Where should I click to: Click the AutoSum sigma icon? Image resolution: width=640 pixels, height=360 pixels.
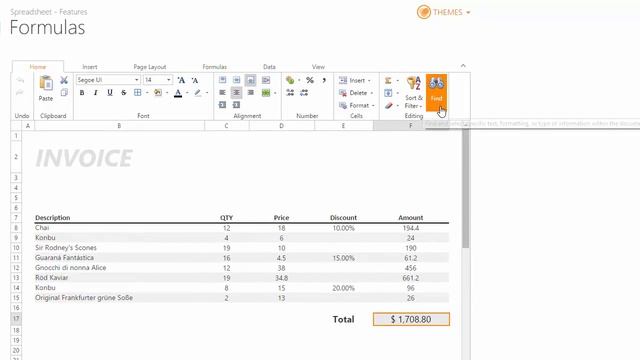tap(388, 80)
